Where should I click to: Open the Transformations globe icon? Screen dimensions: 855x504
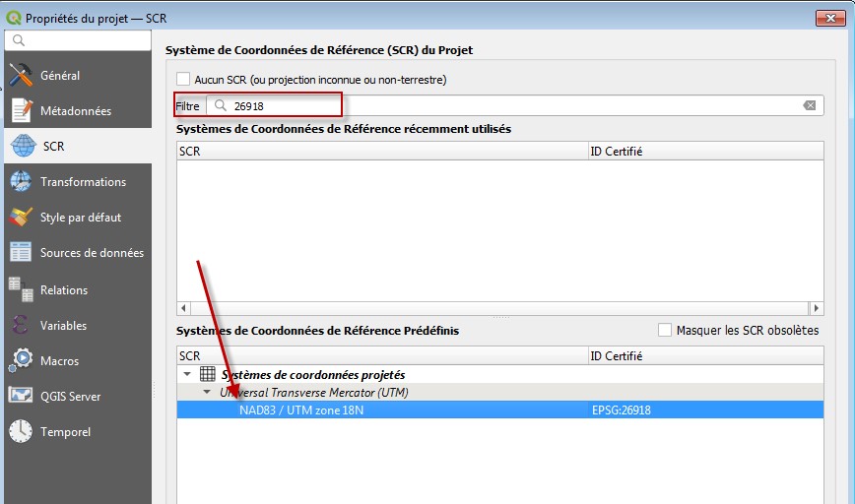pyautogui.click(x=21, y=181)
